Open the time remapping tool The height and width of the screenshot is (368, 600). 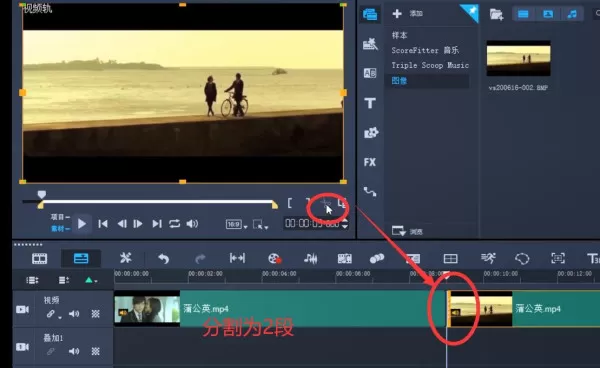[x=488, y=258]
